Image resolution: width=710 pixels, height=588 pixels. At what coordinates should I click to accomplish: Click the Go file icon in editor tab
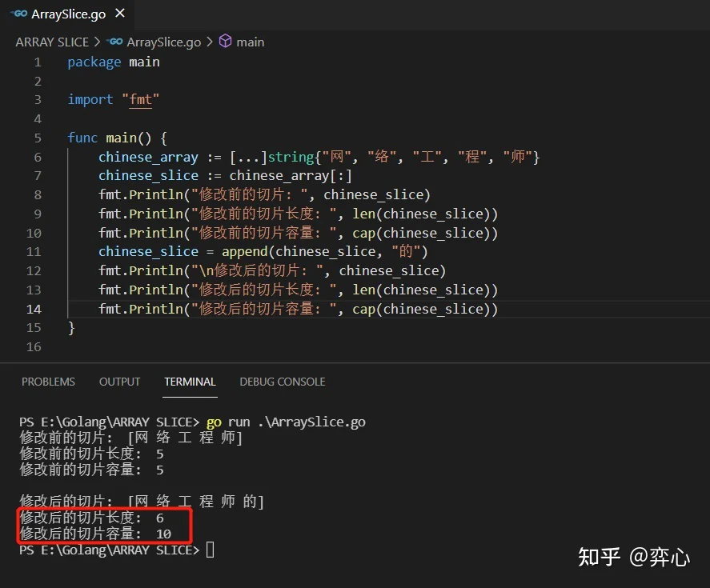click(x=19, y=14)
